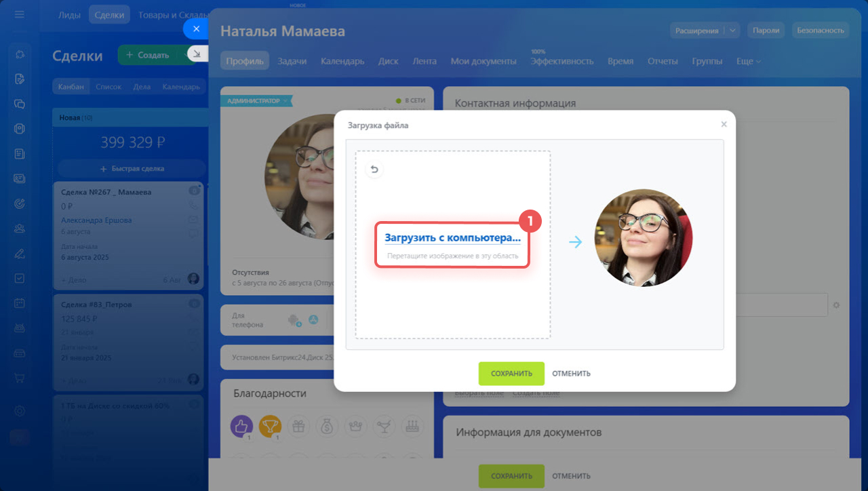This screenshot has width=868, height=491.
Task: Open the Диск tab
Action: (x=389, y=61)
